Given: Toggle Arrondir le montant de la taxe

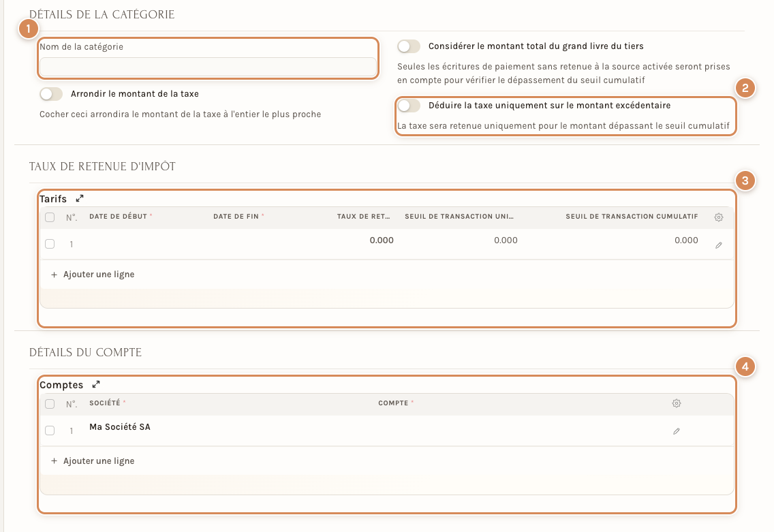Looking at the screenshot, I should click(x=51, y=94).
